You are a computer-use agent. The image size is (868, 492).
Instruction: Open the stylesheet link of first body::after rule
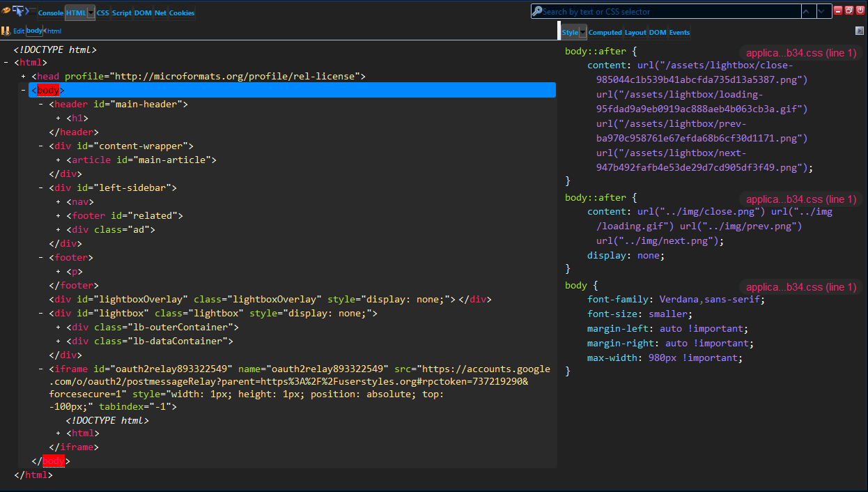[x=801, y=53]
